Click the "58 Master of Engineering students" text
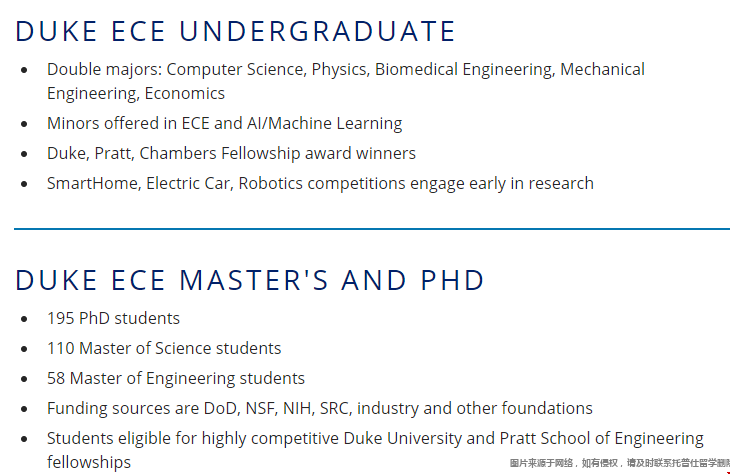730x474 pixels. pos(176,378)
